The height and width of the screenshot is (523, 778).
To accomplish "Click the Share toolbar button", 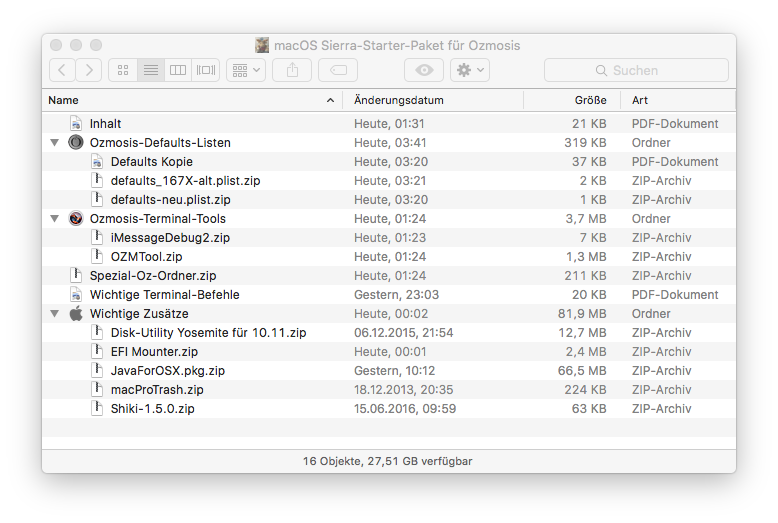I will (x=292, y=70).
